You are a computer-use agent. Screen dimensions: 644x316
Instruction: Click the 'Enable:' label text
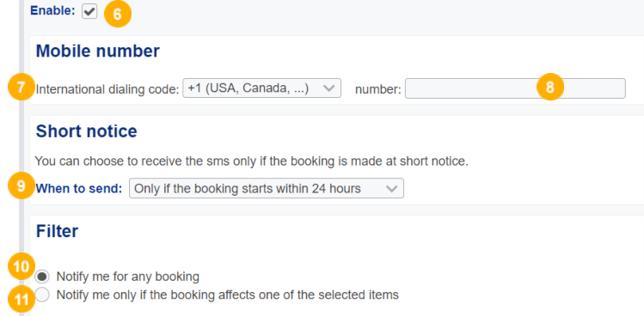[x=53, y=10]
